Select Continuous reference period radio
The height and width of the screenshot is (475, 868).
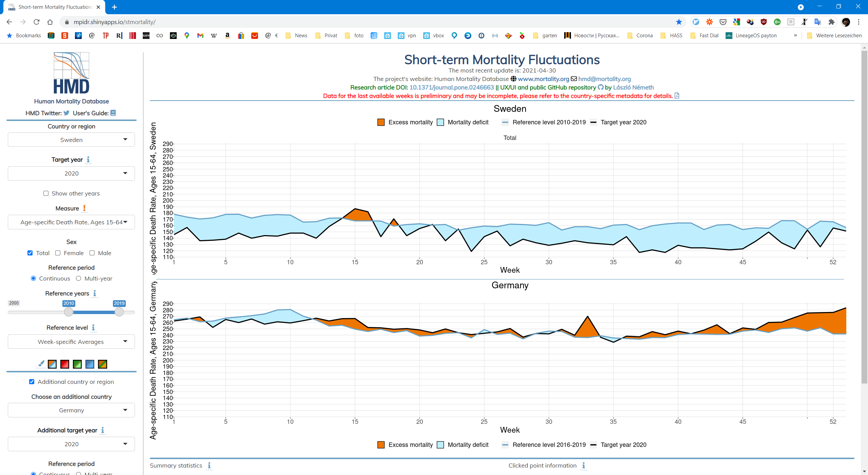(x=33, y=278)
